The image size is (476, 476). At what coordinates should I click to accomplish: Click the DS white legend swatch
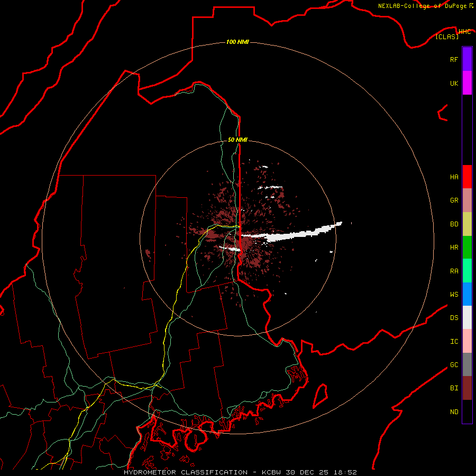(467, 317)
